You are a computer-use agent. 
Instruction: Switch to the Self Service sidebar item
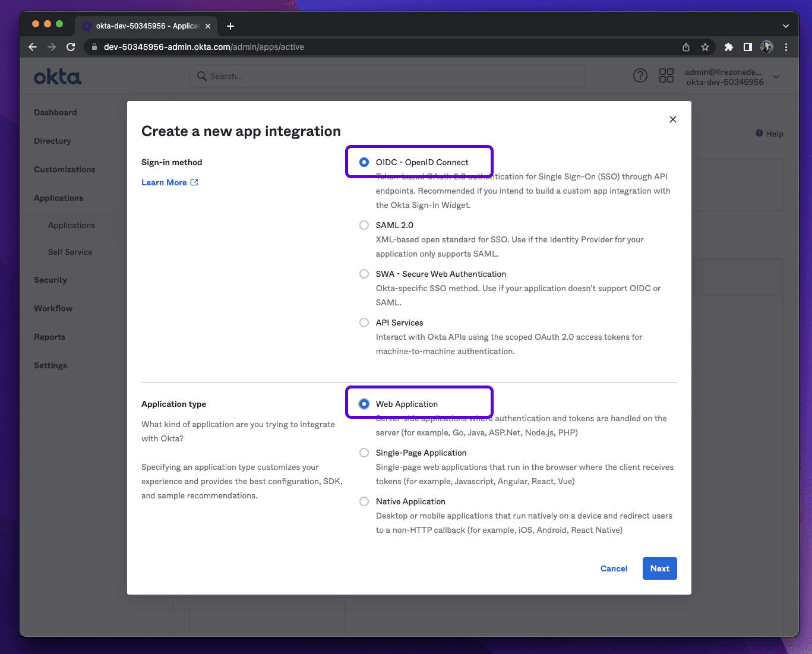[70, 252]
